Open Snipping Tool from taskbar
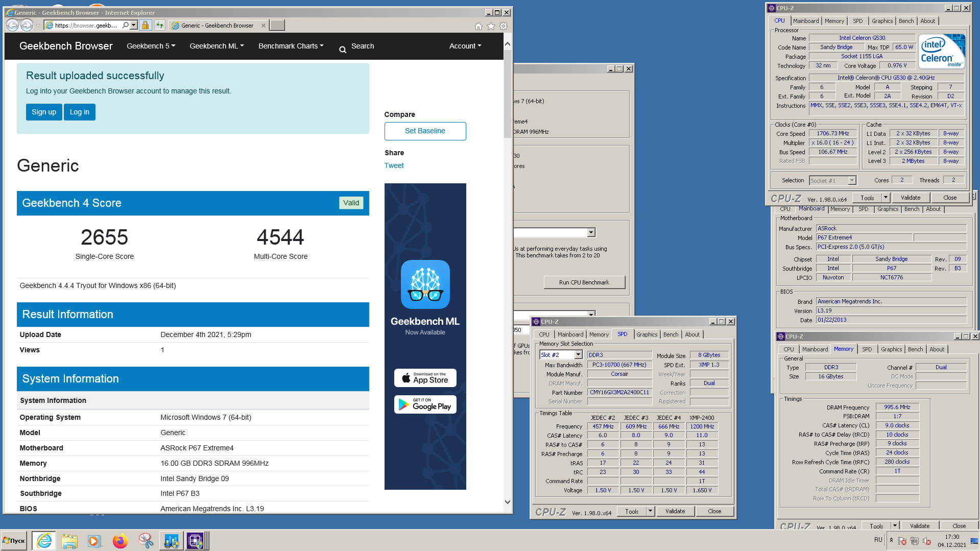The image size is (980, 551). (x=146, y=541)
